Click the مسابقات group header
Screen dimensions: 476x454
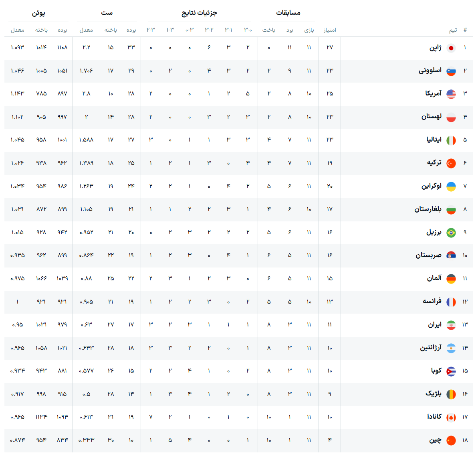[x=288, y=13]
